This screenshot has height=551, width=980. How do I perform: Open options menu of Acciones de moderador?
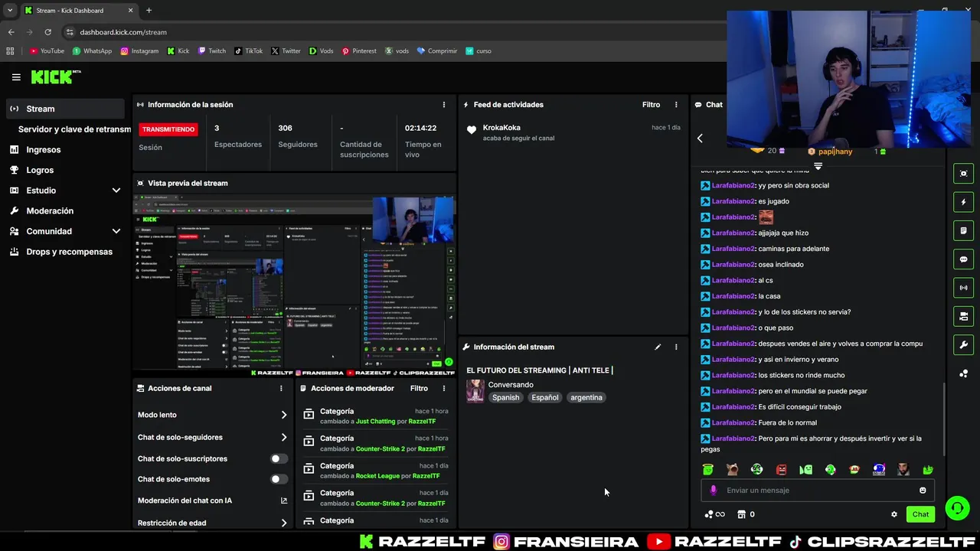(x=443, y=388)
